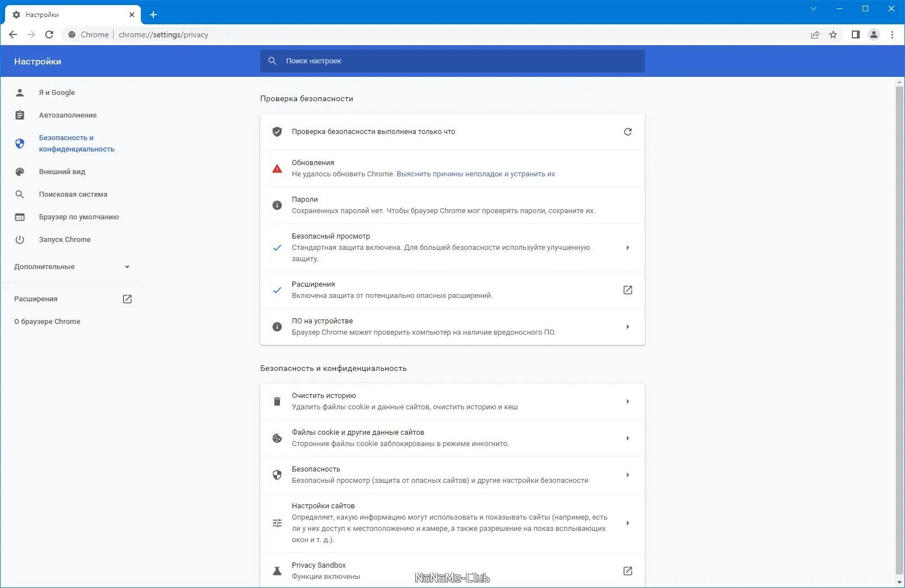Open Расширения in new window via external link icon
Screen dimensions: 905x588
[x=127, y=299]
